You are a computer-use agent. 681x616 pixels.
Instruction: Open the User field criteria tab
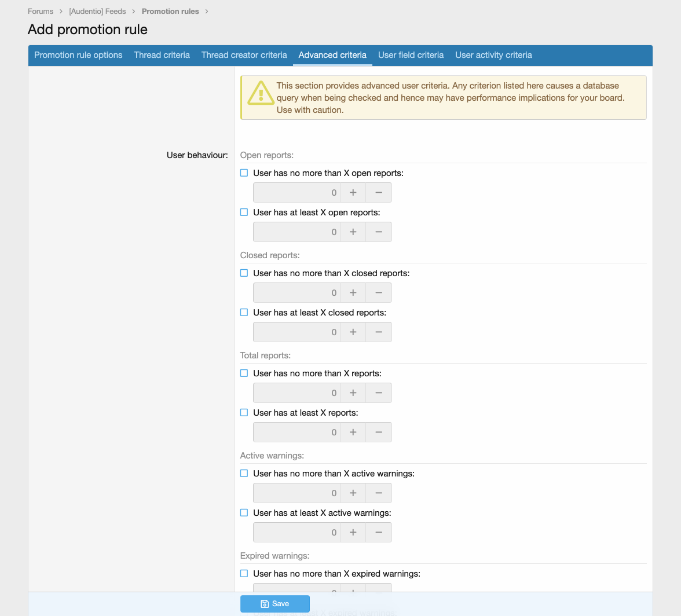[411, 55]
